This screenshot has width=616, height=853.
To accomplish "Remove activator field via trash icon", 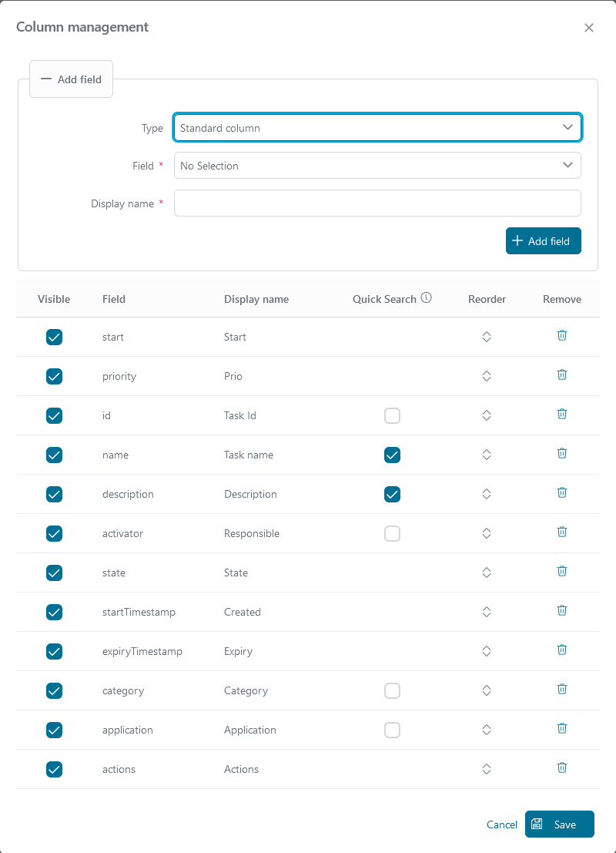I will (561, 532).
